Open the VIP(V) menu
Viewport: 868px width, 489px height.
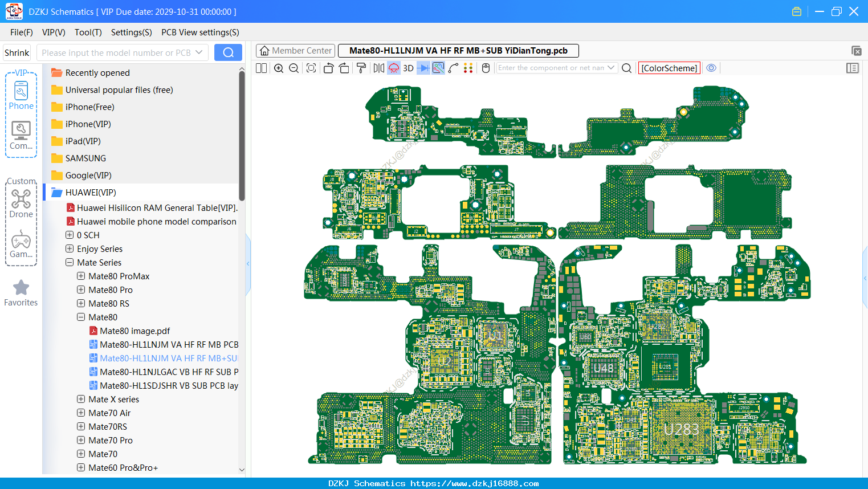54,32
